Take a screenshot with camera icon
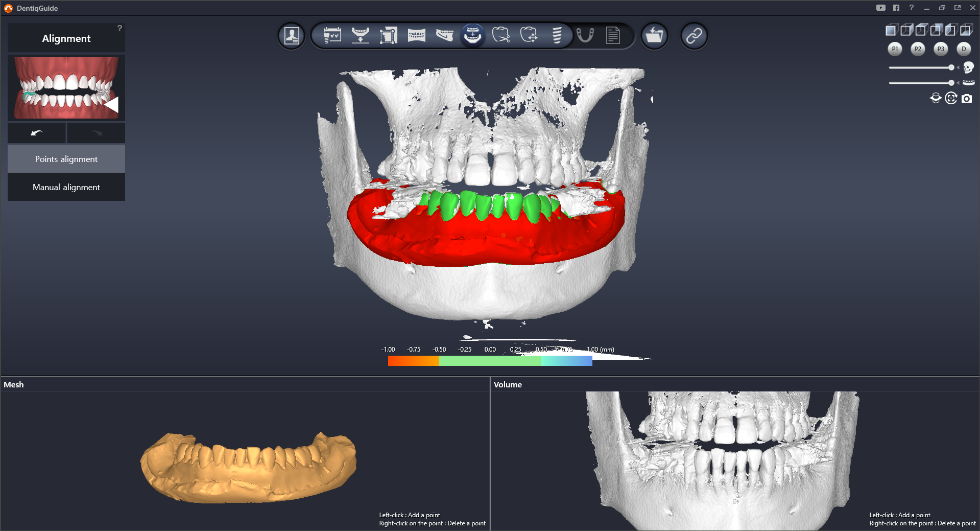 coord(967,99)
